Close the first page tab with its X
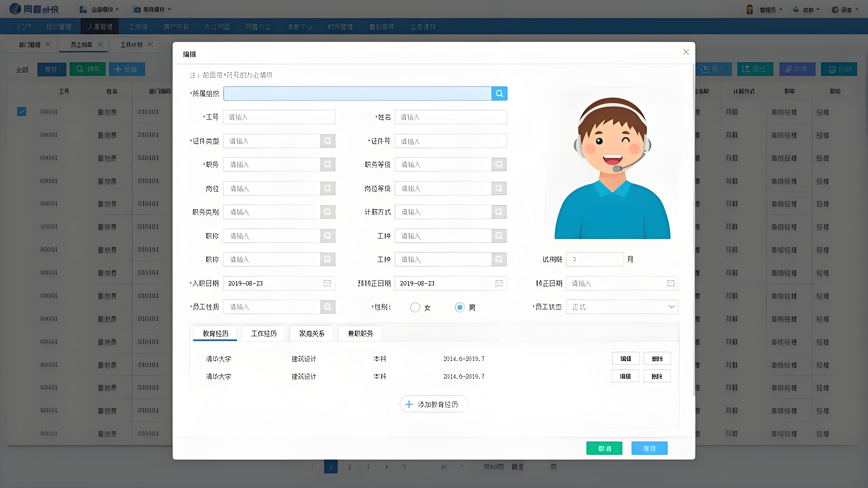The width and height of the screenshot is (868, 488). [x=49, y=44]
